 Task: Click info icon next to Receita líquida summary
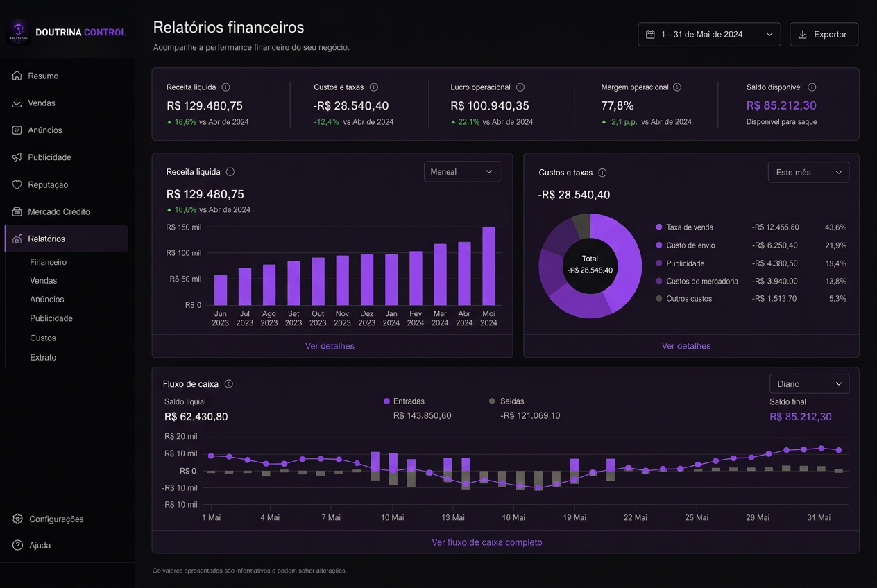225,87
